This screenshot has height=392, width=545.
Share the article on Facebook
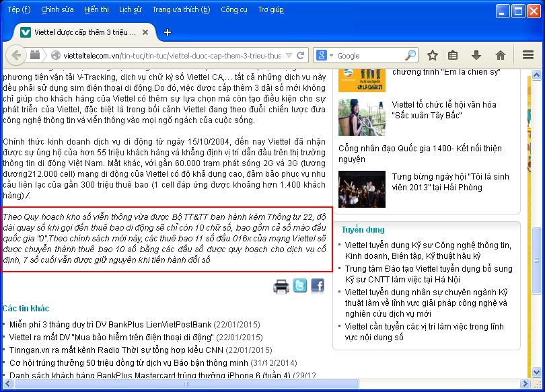tap(318, 285)
